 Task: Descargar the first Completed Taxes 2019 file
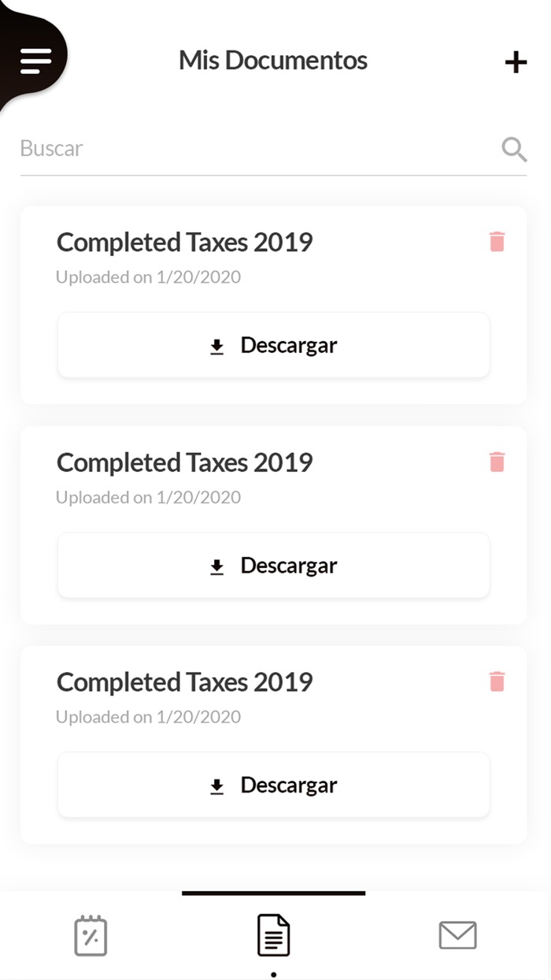(x=273, y=345)
